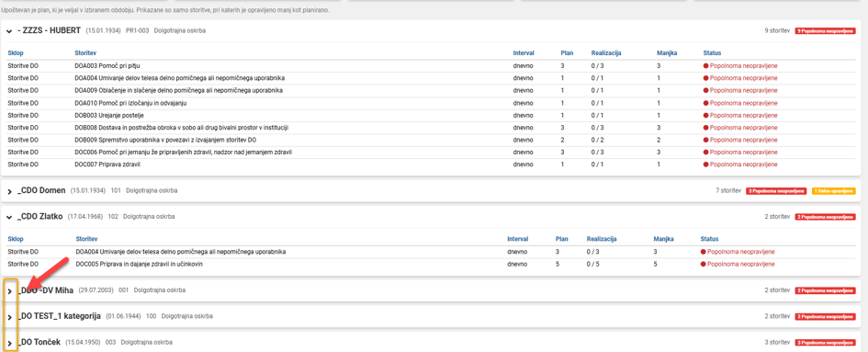Click the '9 storitev' count for HUBERT

tap(777, 31)
